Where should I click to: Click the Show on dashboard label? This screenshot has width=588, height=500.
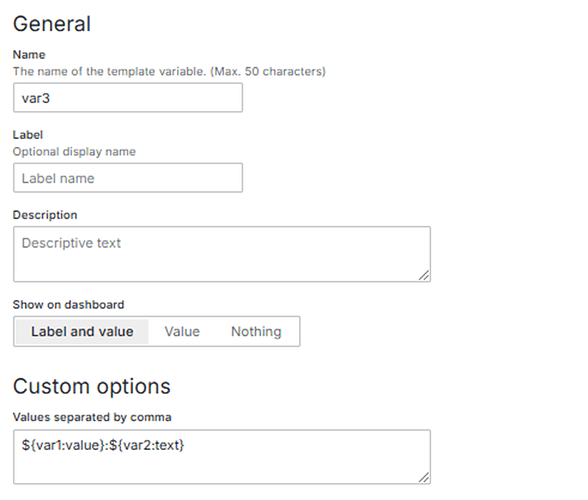coord(69,305)
